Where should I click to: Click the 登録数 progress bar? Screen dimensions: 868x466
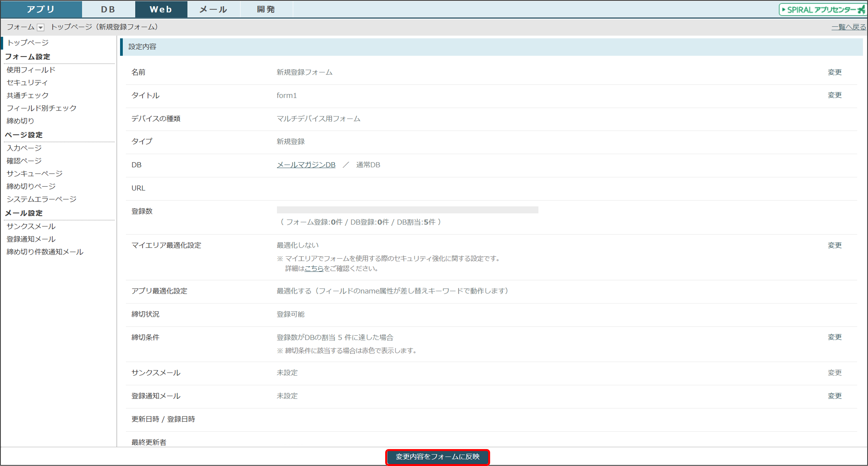click(407, 210)
